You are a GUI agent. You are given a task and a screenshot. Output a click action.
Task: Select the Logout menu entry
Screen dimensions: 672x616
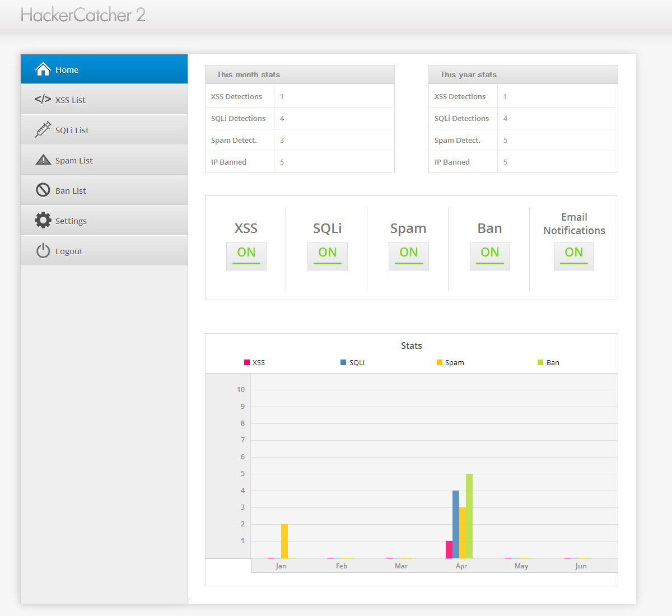point(104,251)
